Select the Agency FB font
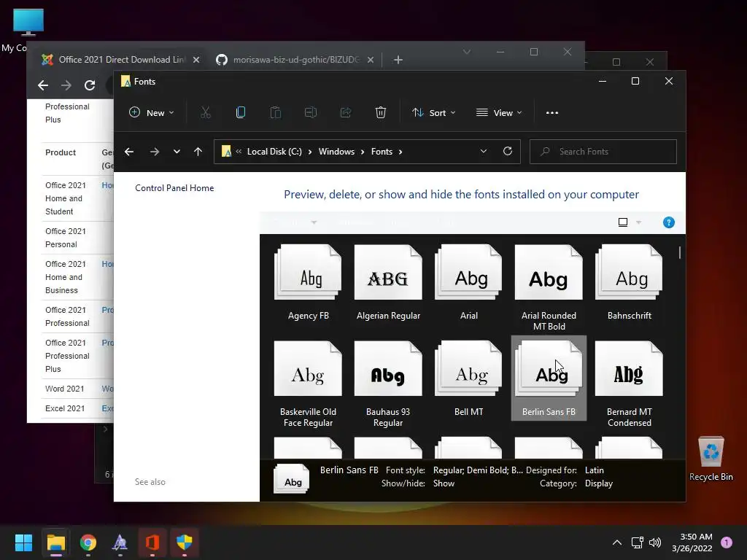 tap(309, 283)
